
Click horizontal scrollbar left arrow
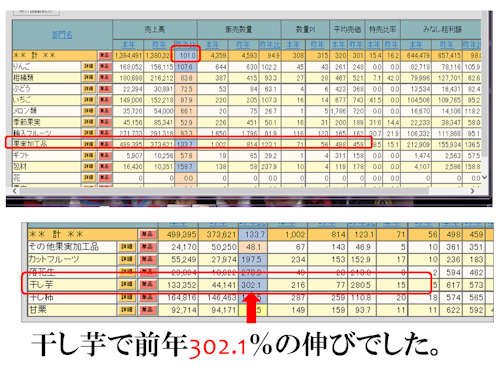pos(15,191)
